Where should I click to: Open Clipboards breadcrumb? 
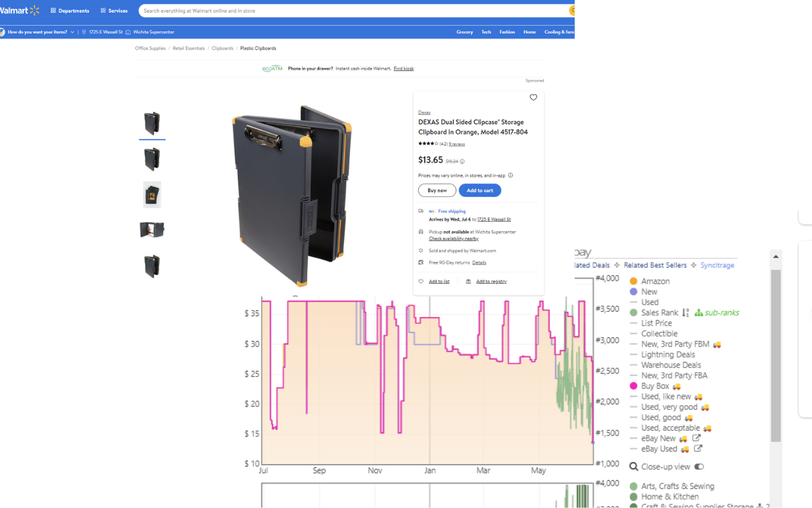pyautogui.click(x=223, y=48)
